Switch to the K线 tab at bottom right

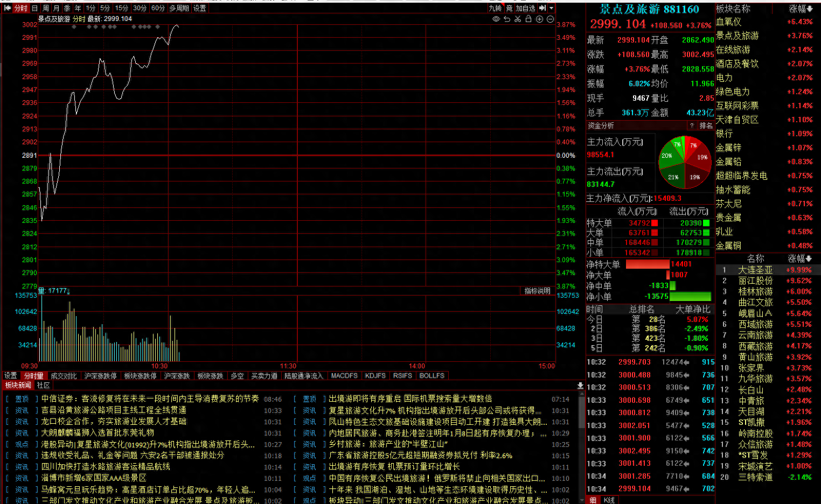[x=609, y=500]
